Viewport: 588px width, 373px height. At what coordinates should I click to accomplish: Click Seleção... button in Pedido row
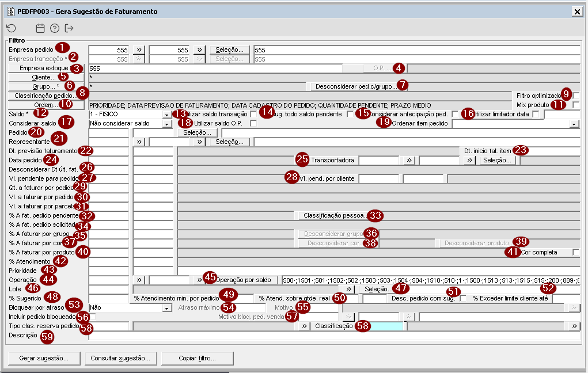click(x=198, y=133)
